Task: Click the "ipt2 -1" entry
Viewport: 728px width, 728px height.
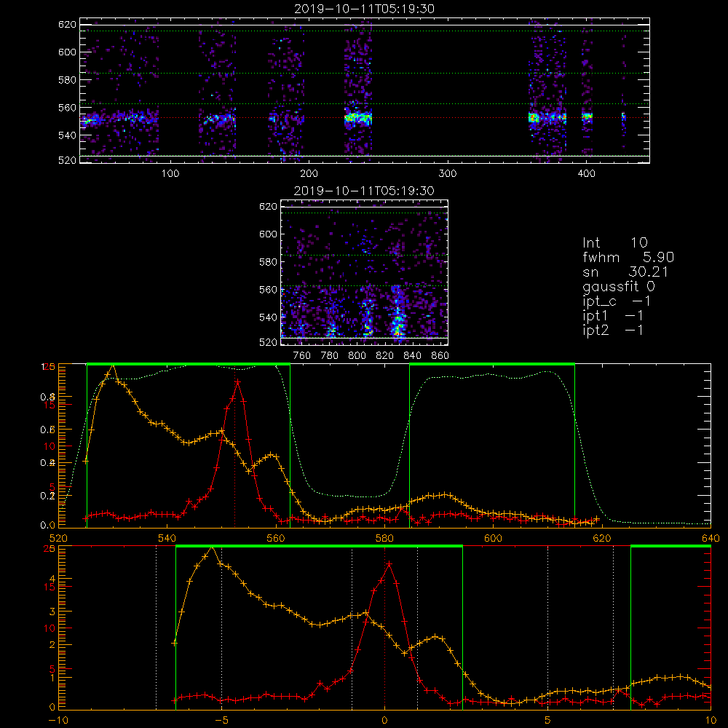Action: coord(613,330)
